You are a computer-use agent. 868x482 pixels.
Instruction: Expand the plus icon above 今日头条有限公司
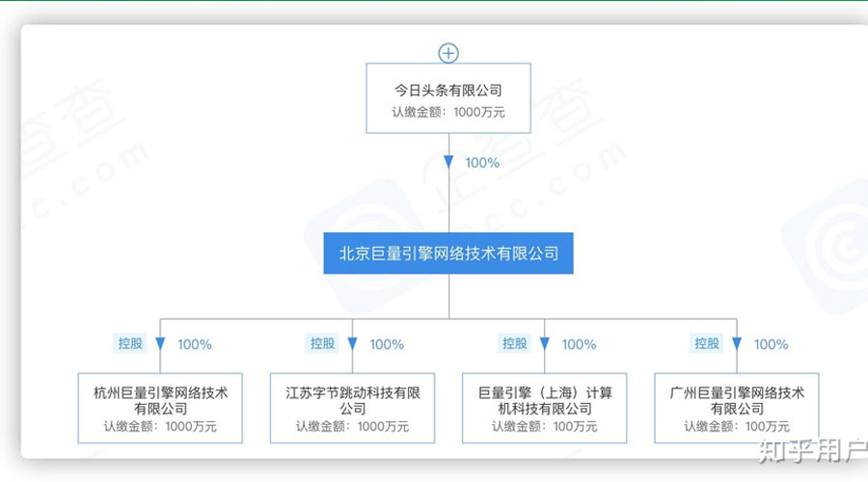[x=448, y=53]
